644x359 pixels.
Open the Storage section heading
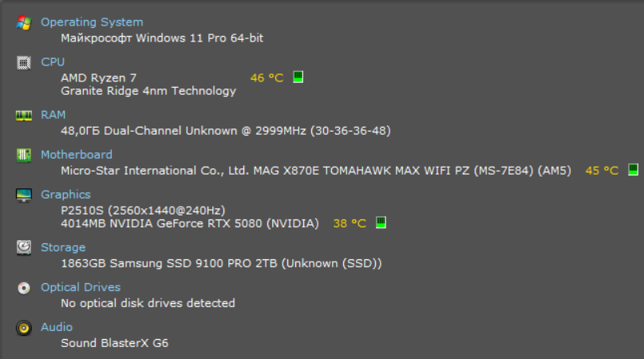coord(62,247)
